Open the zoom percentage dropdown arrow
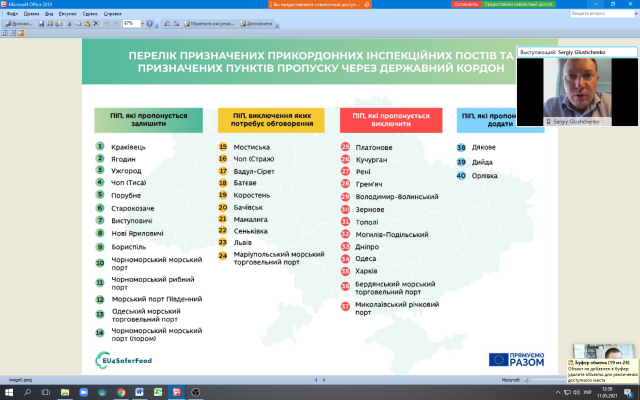 click(x=142, y=24)
